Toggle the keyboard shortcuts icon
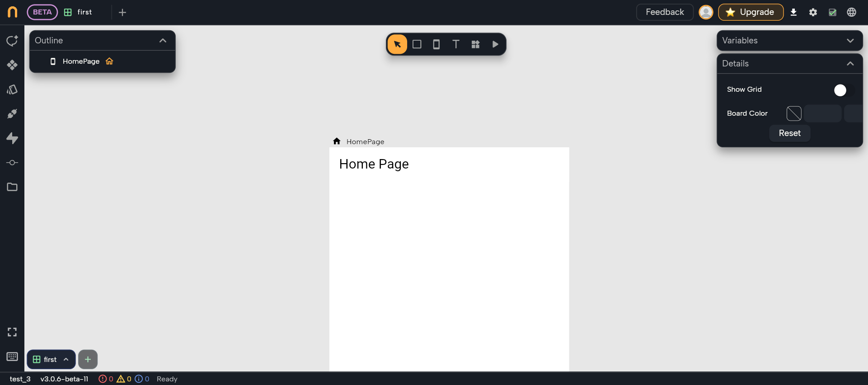 pyautogui.click(x=12, y=357)
